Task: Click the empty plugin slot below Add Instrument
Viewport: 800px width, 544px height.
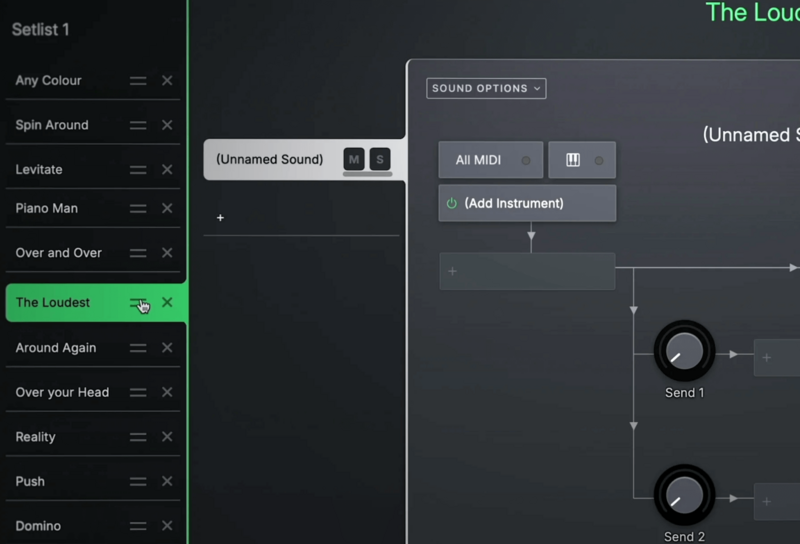Action: click(527, 271)
